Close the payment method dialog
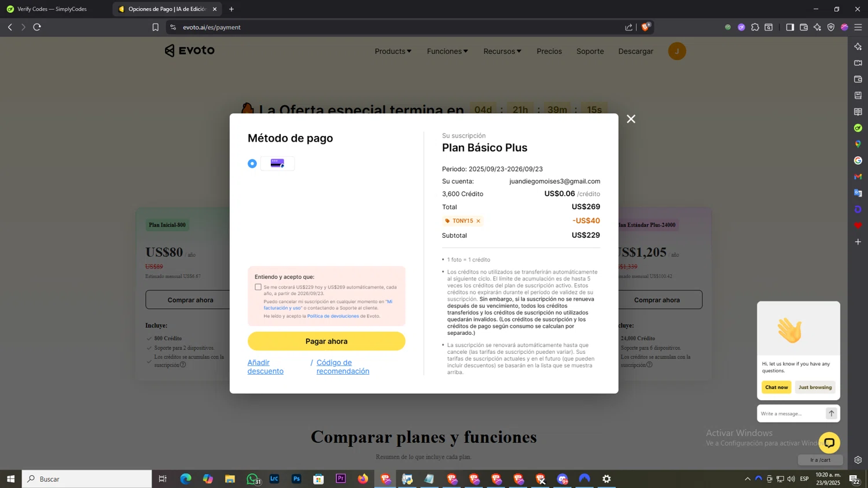 click(631, 119)
